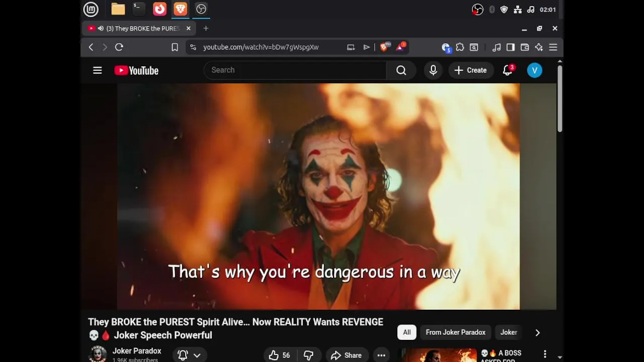
Task: Click the install/cast app icon in address bar
Action: [x=351, y=47]
